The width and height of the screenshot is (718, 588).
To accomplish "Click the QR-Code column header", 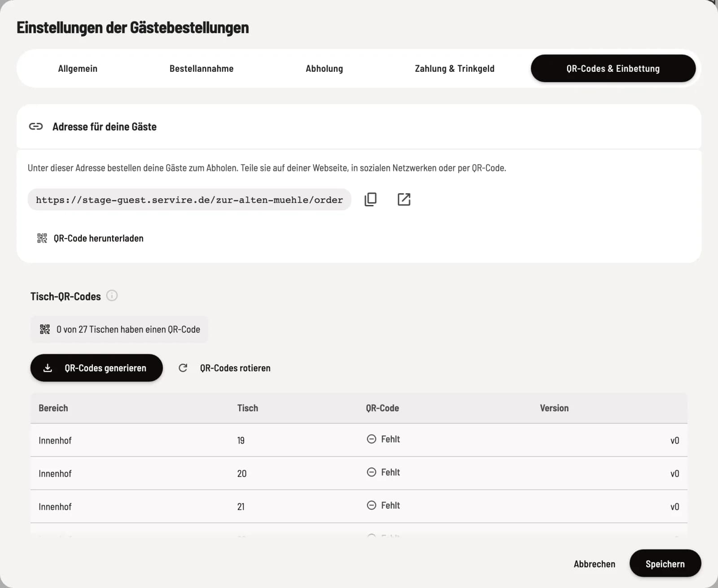I will (382, 408).
